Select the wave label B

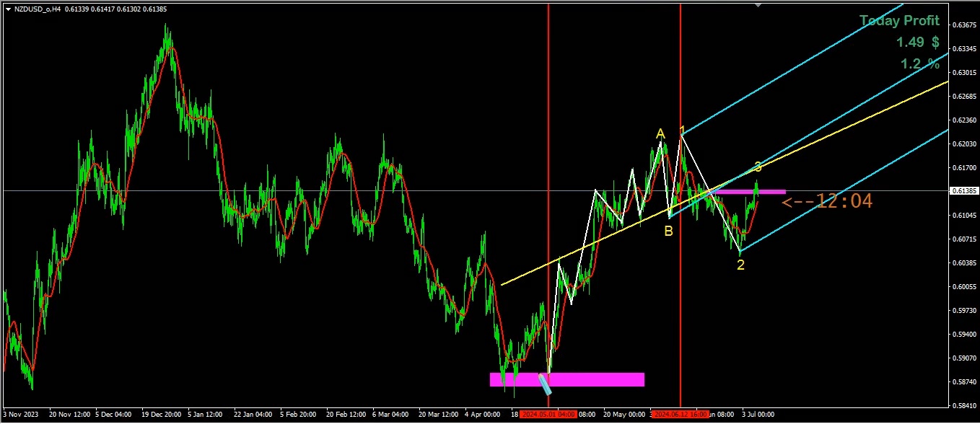point(669,231)
